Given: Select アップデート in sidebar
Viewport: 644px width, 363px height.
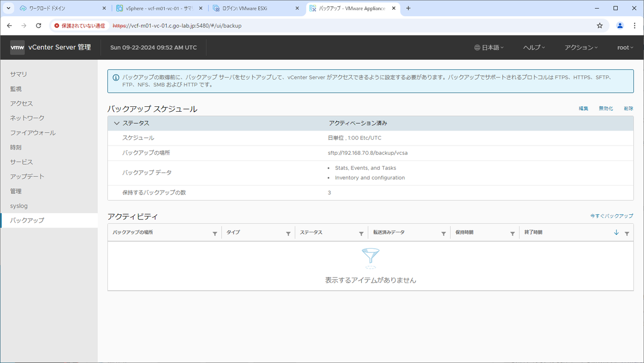Looking at the screenshot, I should pos(49,176).
